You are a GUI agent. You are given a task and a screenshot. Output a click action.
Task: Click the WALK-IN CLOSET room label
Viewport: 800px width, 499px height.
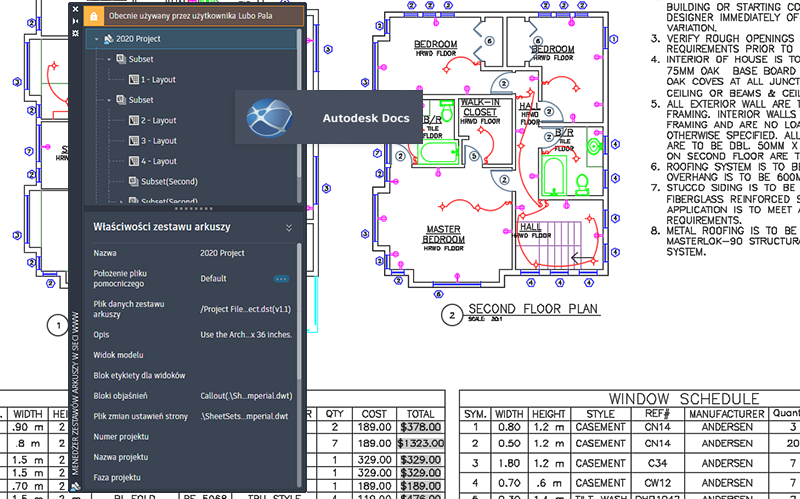pos(480,107)
